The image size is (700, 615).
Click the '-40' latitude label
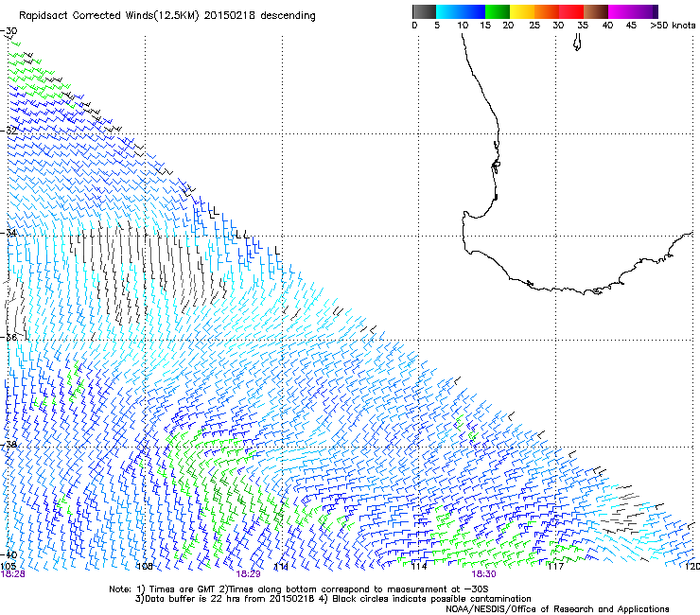(9, 555)
